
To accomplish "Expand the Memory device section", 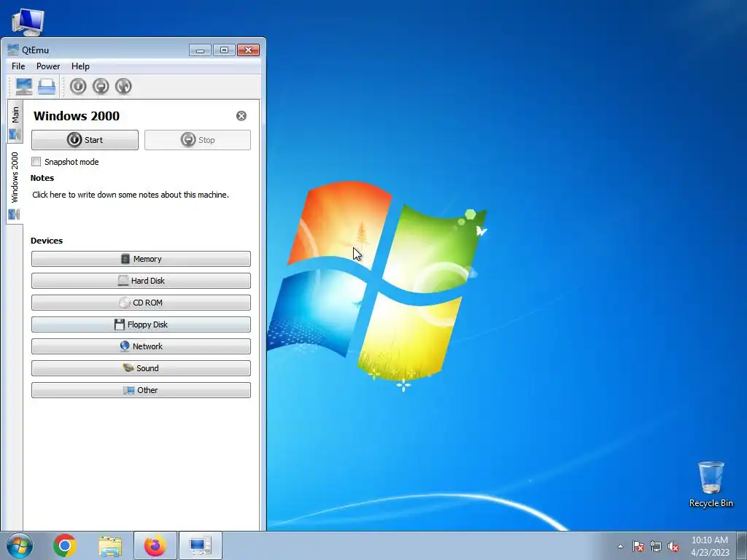I will point(141,259).
